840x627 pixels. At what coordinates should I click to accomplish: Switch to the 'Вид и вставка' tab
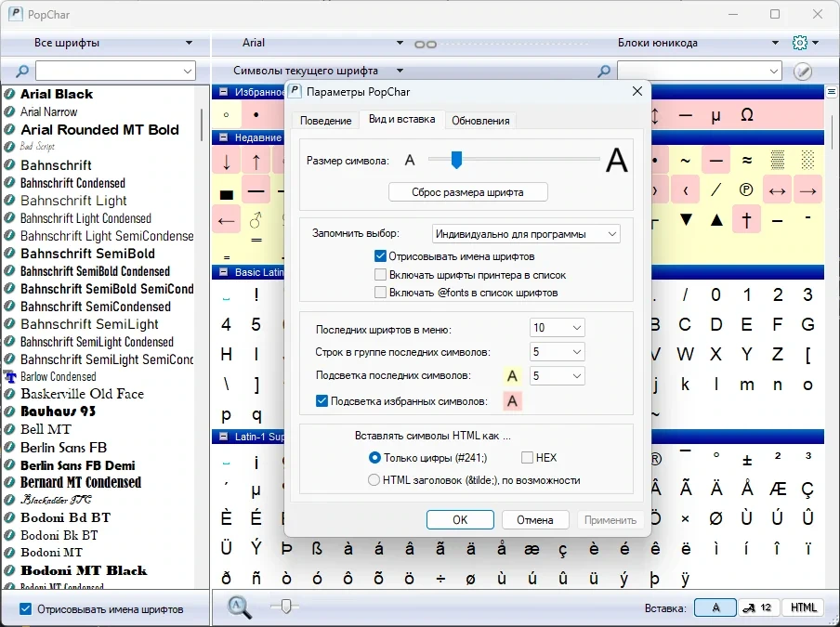[401, 119]
